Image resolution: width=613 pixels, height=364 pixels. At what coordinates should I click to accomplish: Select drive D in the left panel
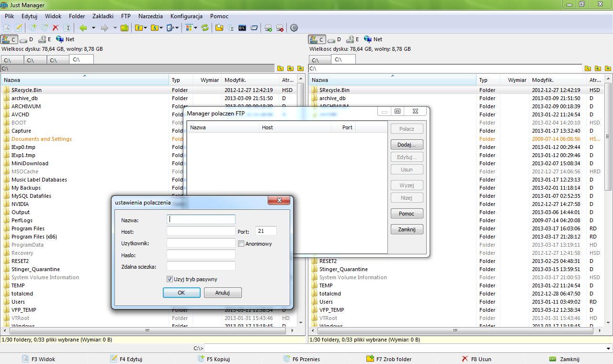click(x=26, y=39)
